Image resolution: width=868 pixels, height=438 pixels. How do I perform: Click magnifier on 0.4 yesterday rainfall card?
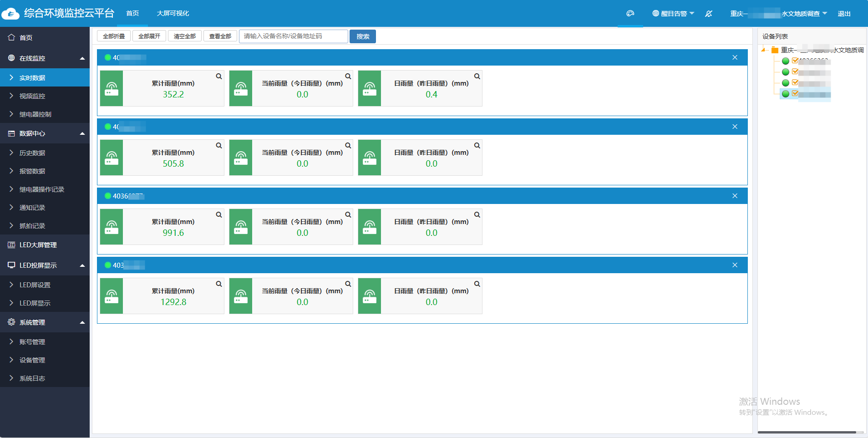coord(477,76)
